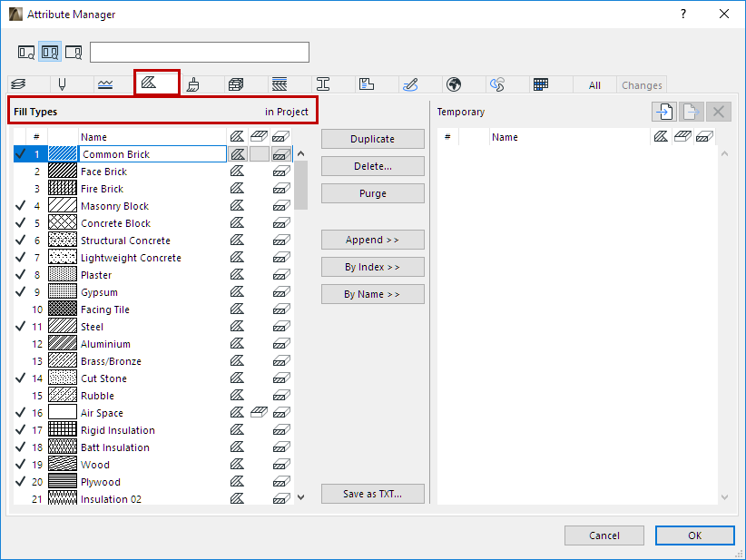Purge unused fill types

[x=373, y=192]
